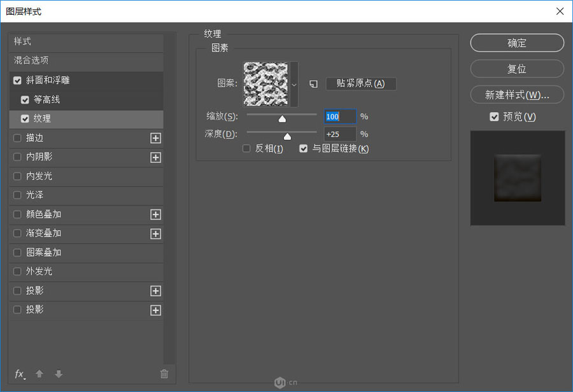Click the 缩放 percentage input field
The height and width of the screenshot is (392, 573).
point(339,116)
